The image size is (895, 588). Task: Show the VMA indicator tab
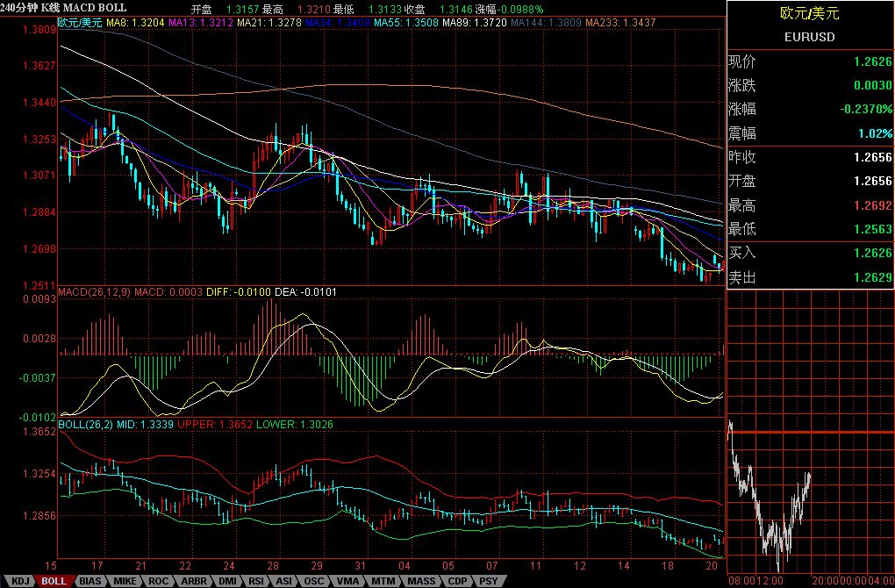pos(347,581)
